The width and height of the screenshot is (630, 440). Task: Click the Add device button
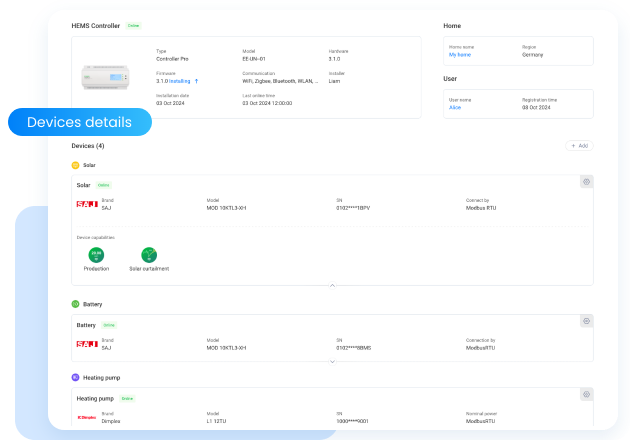coord(580,146)
